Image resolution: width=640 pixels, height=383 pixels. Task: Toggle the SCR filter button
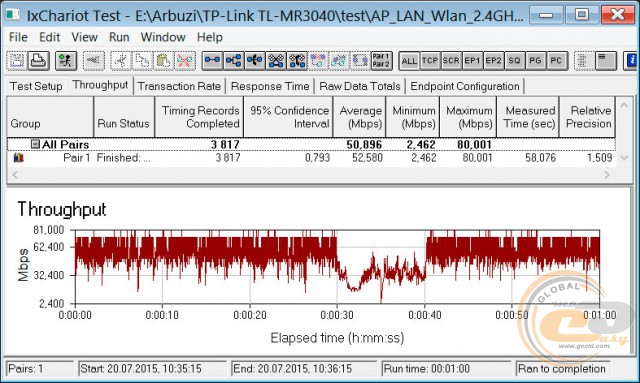tap(451, 61)
